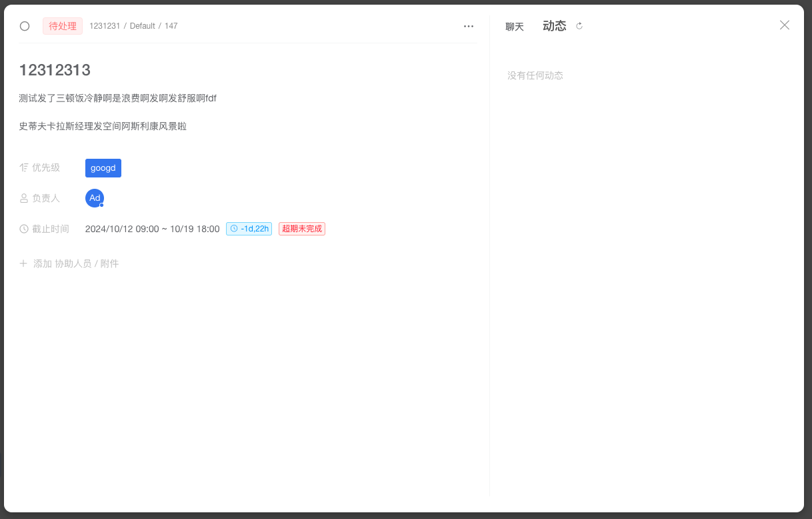Viewport: 812px width, 519px height.
Task: Mark task complete via circle checkbox
Action: point(25,26)
